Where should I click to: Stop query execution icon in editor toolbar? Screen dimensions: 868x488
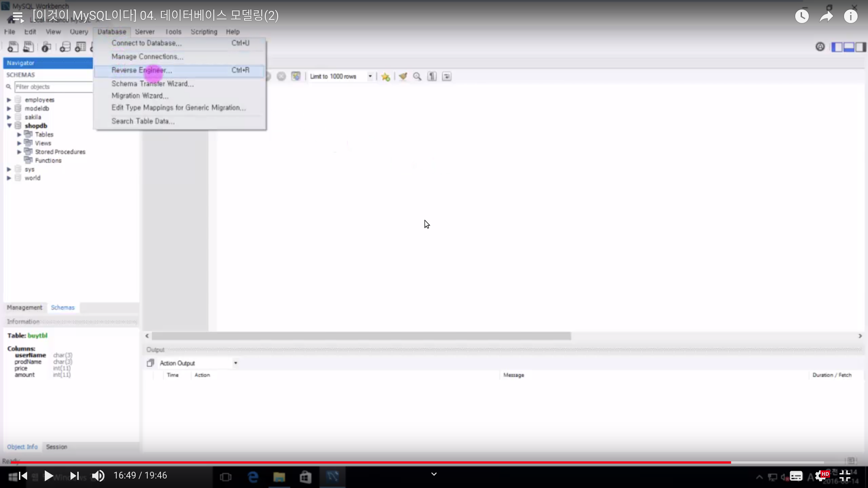281,76
